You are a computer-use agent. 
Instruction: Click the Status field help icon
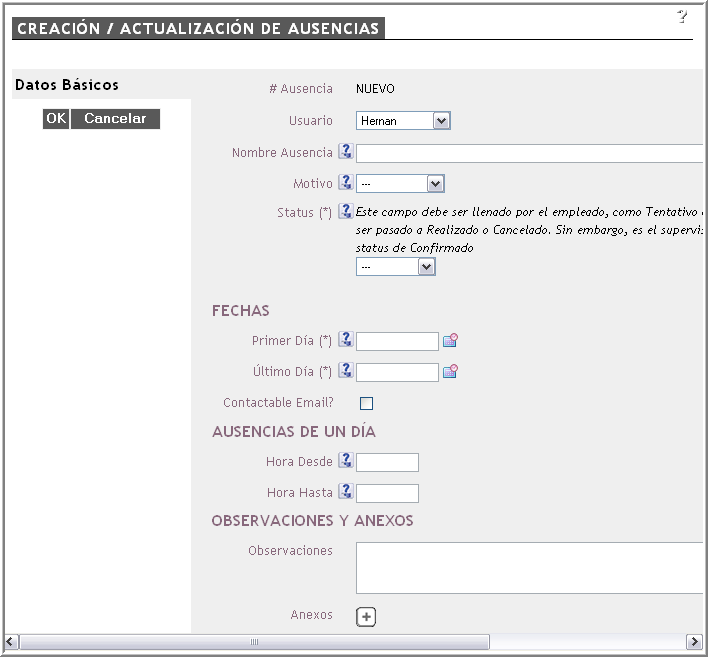point(346,211)
